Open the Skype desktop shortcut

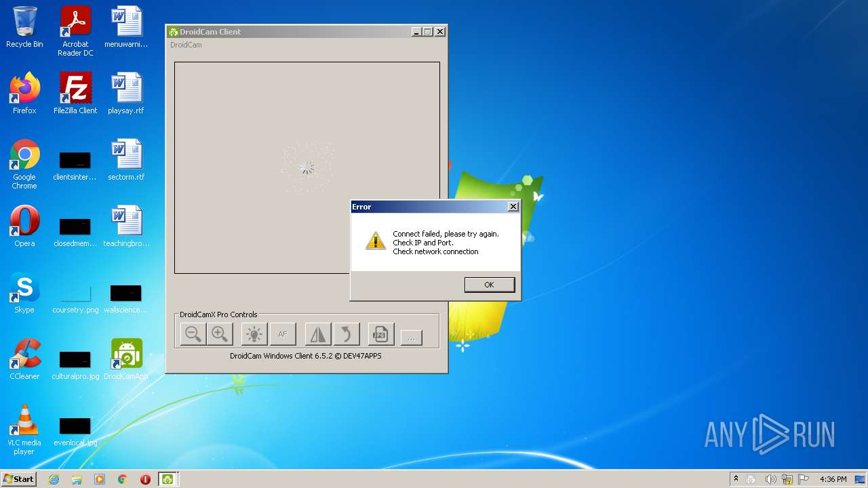click(x=24, y=293)
